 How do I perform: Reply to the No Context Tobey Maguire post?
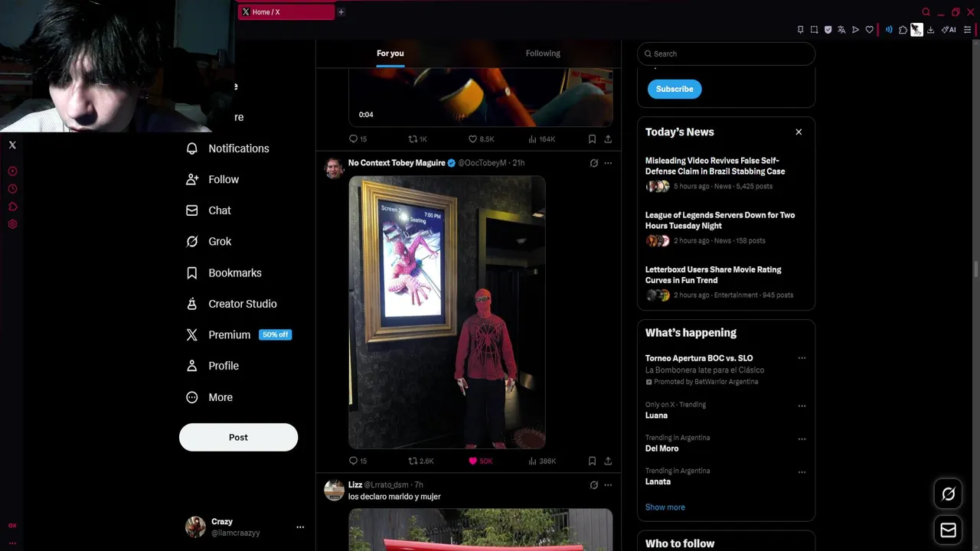coord(358,461)
